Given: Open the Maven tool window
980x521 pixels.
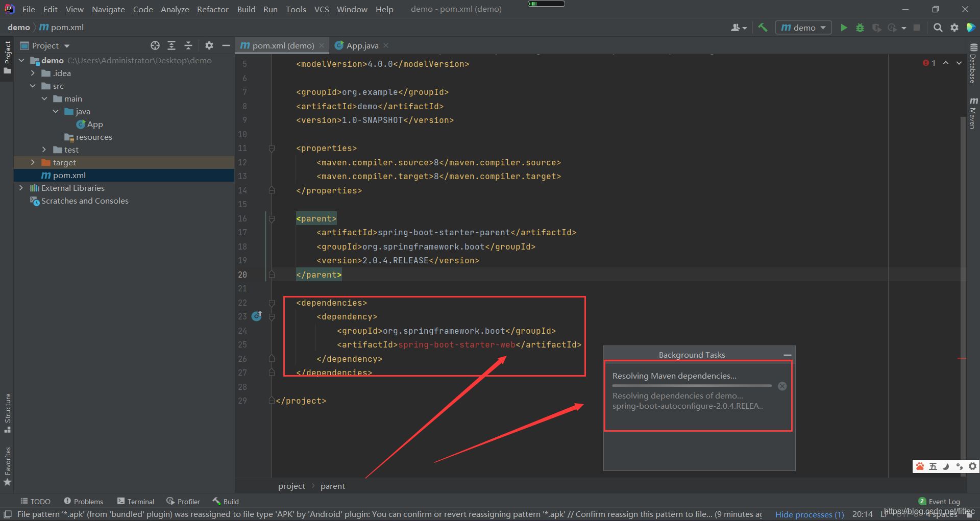Looking at the screenshot, I should coord(973,113).
